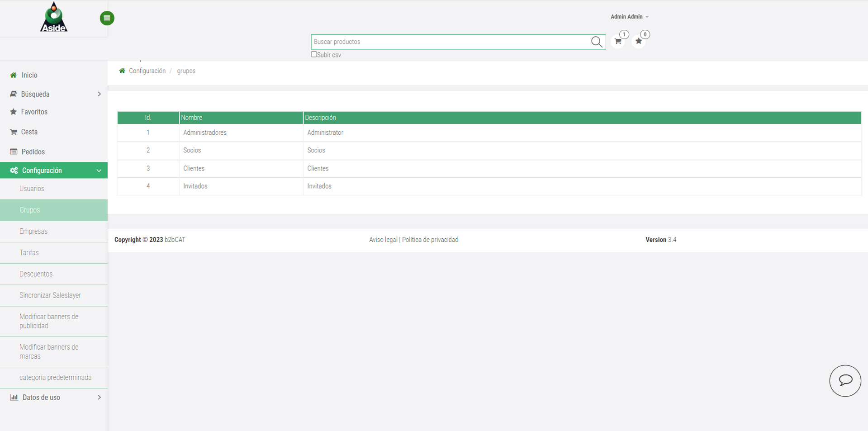Open the Aviso legal link
The height and width of the screenshot is (431, 868).
click(383, 240)
